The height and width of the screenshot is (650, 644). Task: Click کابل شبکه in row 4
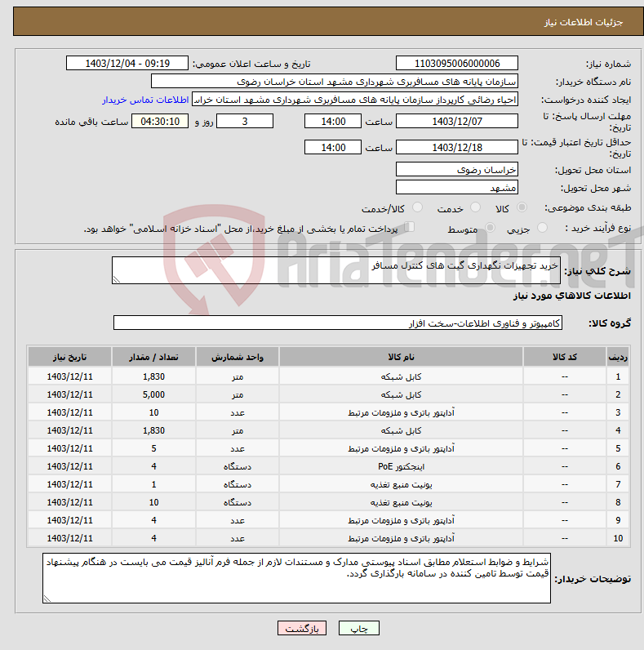pyautogui.click(x=401, y=430)
